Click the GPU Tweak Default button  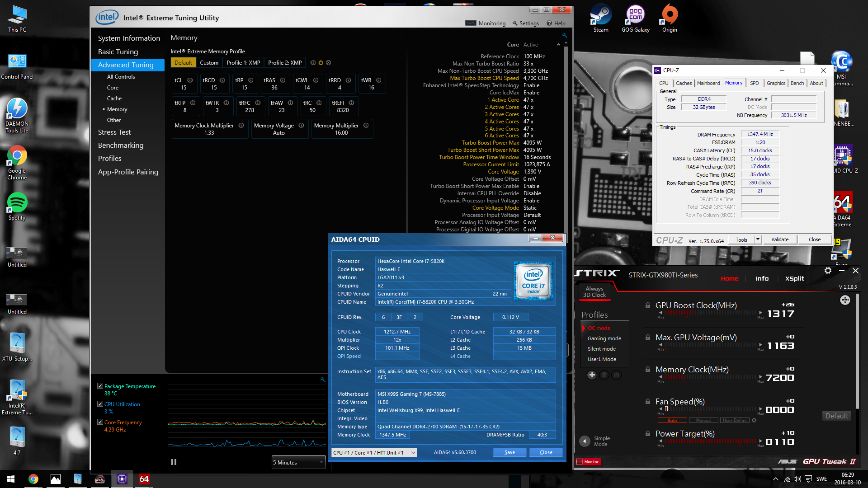836,416
